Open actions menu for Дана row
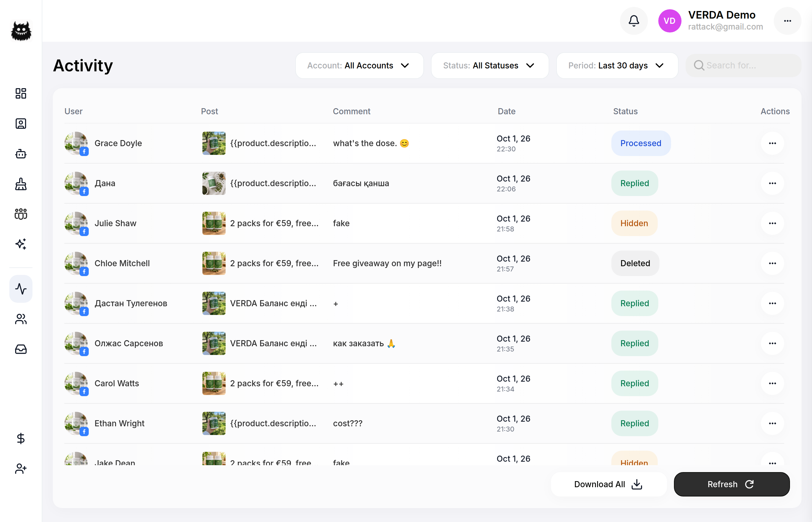Viewport: 812px width, 522px height. click(772, 183)
